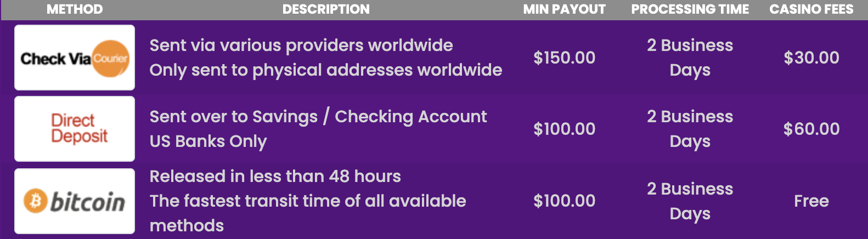
Task: Select the METHOD column header
Action: click(75, 9)
